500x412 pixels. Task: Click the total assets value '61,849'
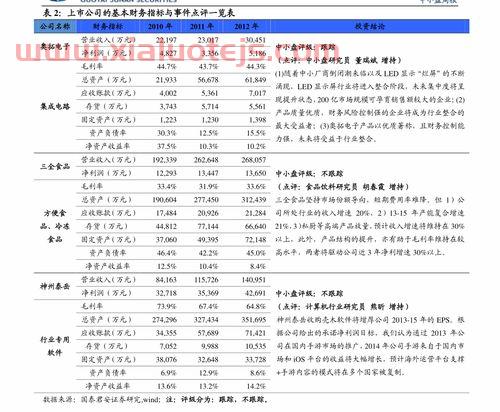(x=255, y=80)
